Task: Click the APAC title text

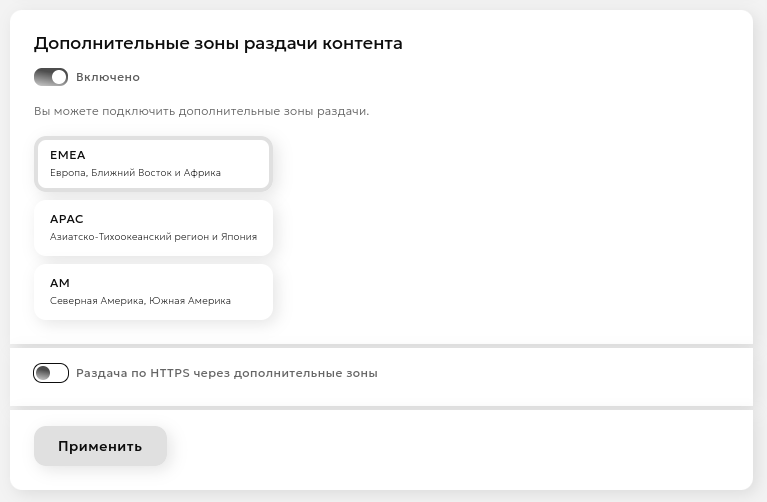Action: coord(67,219)
